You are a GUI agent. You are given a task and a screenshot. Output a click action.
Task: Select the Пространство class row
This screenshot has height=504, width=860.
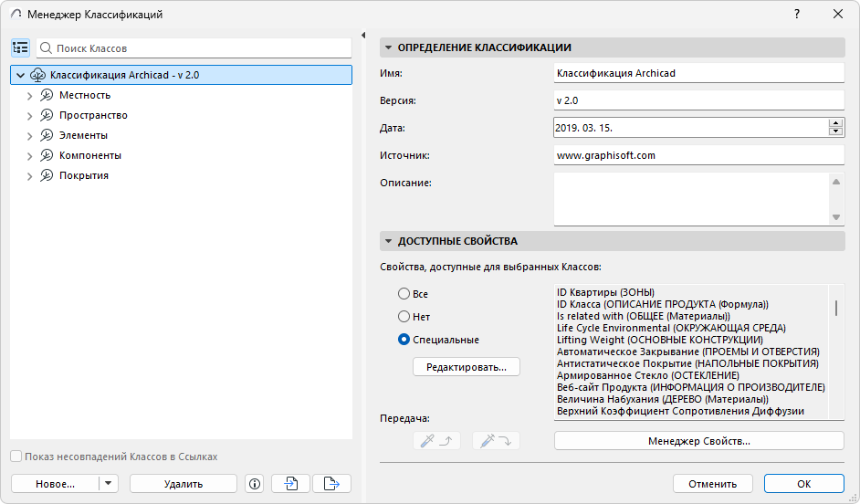181,115
